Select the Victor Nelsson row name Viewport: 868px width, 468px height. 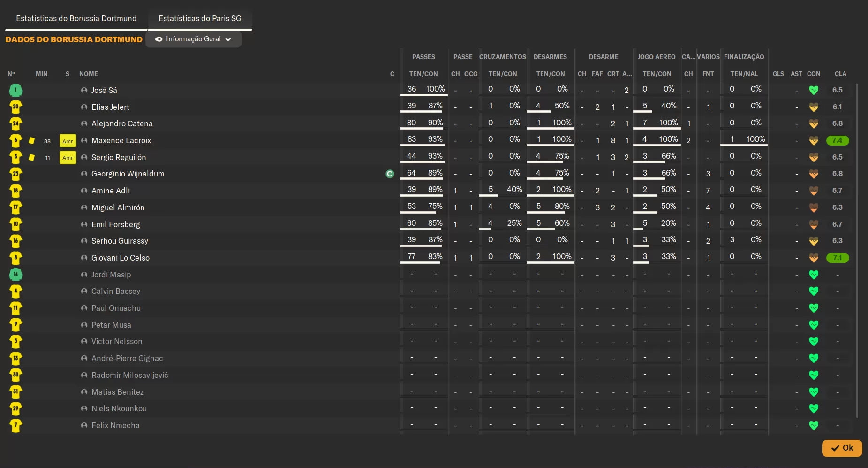pos(117,341)
